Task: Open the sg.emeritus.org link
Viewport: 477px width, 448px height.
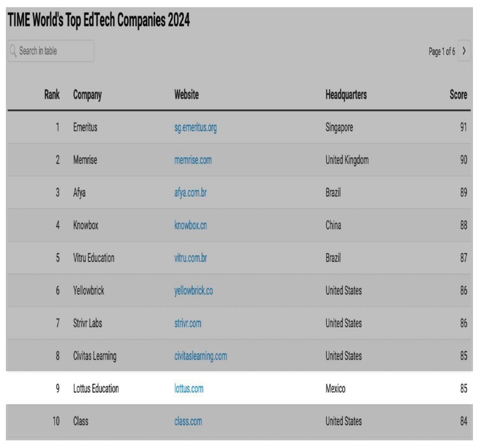Action: pyautogui.click(x=195, y=128)
